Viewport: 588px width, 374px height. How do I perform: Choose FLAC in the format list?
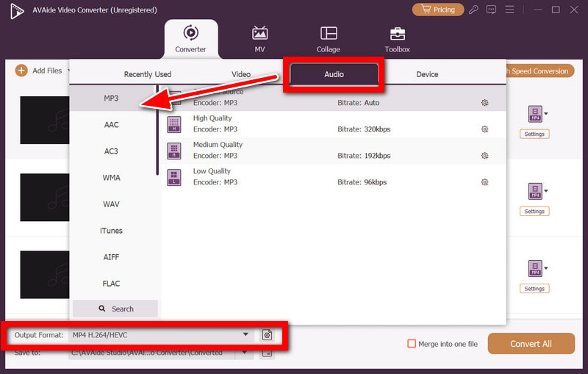[x=112, y=284]
